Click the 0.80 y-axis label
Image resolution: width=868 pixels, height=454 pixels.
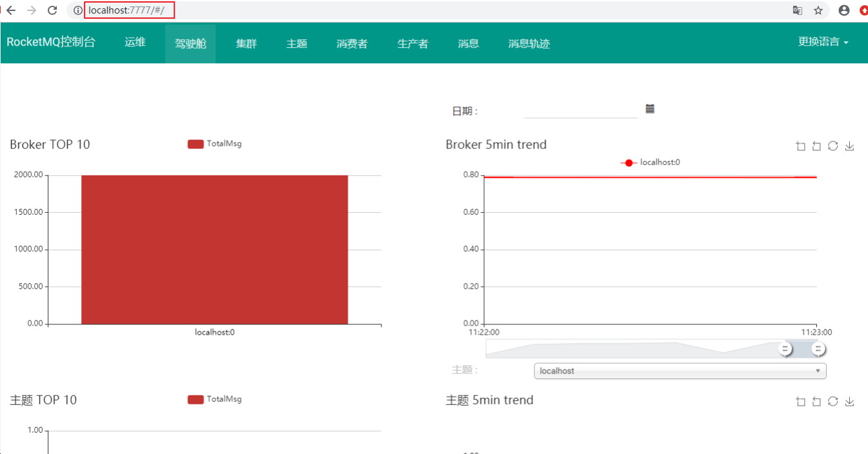click(470, 175)
